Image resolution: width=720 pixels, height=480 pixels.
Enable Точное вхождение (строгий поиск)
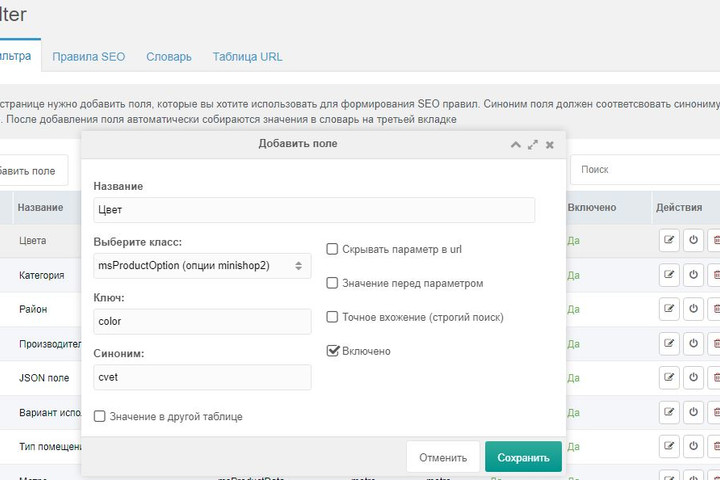pyautogui.click(x=332, y=317)
